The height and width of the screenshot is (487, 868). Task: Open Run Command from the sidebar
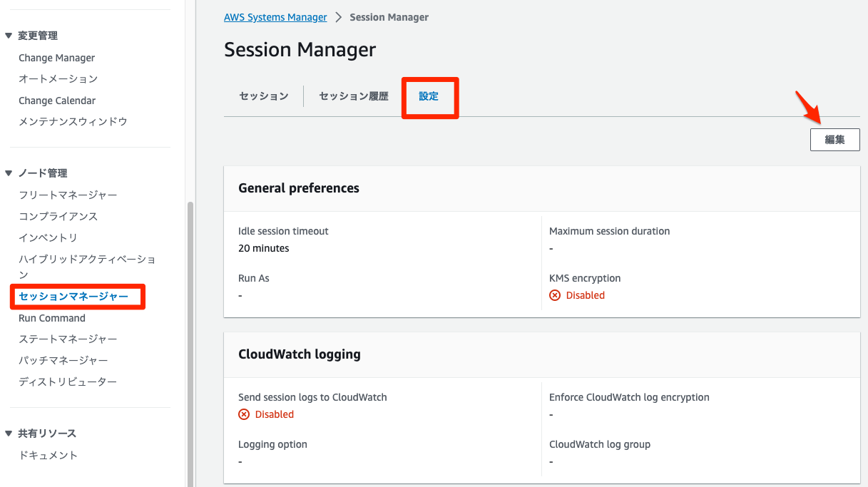[x=51, y=318]
